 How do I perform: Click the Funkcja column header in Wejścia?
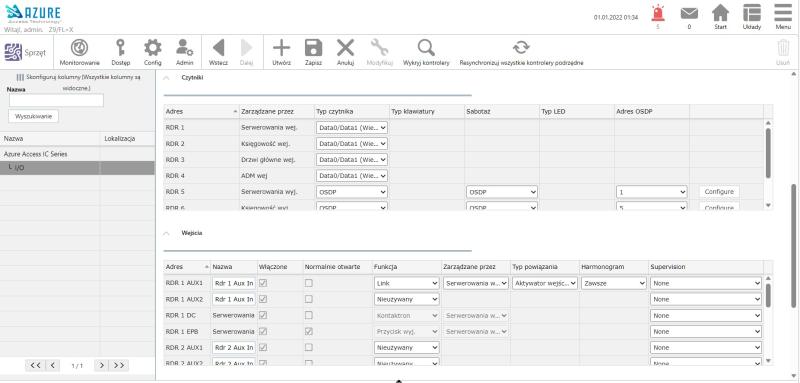[407, 267]
